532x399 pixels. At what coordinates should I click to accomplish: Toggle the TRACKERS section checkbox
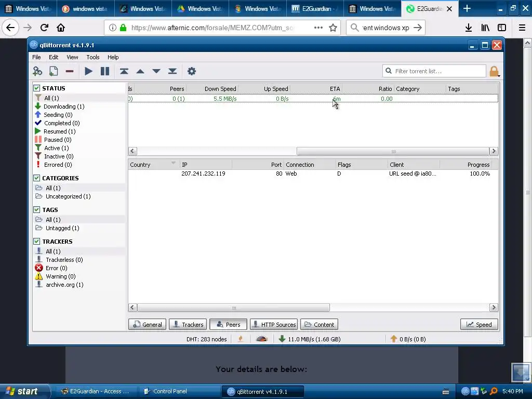click(37, 242)
